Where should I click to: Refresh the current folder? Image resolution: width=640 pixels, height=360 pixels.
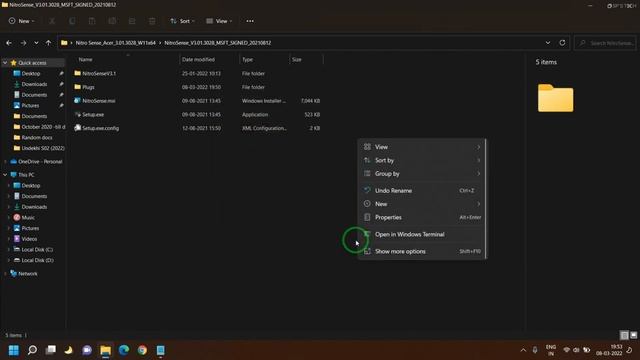click(x=562, y=43)
